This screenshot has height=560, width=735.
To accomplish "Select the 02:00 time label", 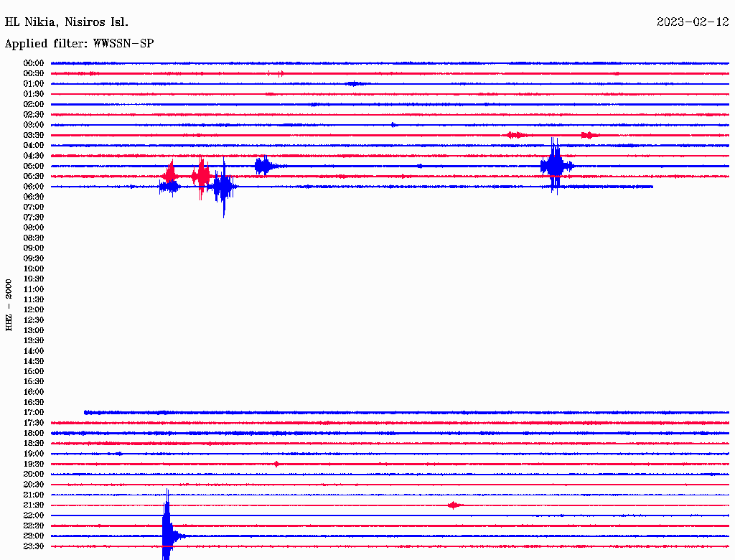I will [34, 105].
